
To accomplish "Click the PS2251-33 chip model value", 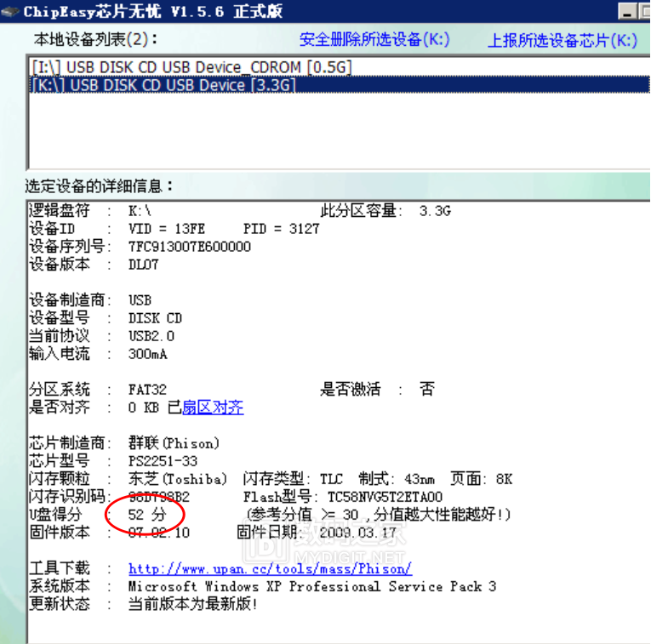I will pos(163,461).
